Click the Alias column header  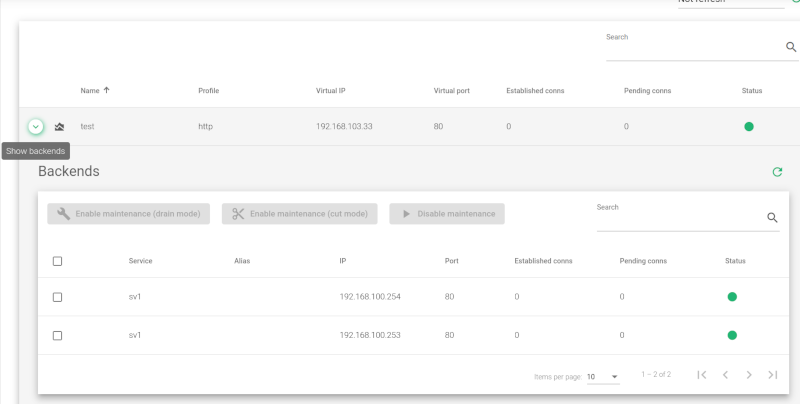pos(242,261)
